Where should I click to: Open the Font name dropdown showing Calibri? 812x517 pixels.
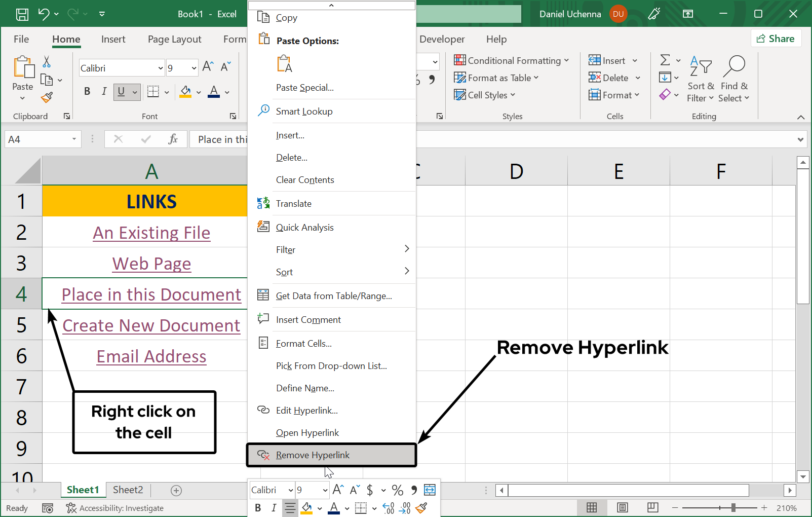[161, 68]
